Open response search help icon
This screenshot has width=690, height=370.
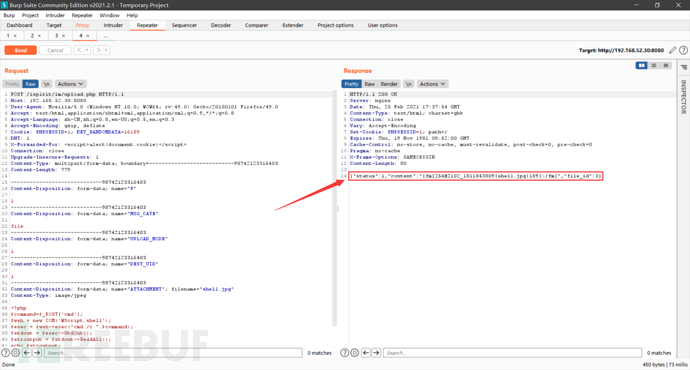[x=345, y=353]
